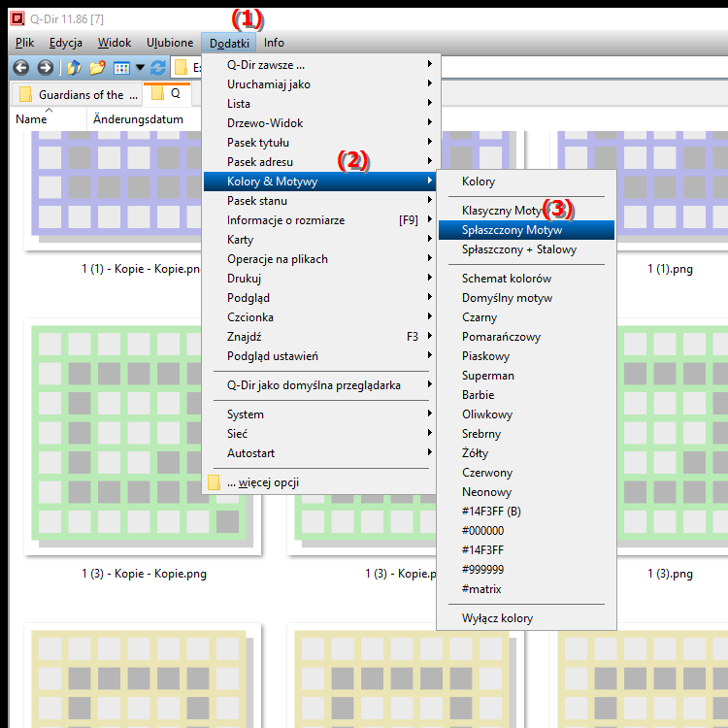The width and height of the screenshot is (728, 728).
Task: Open the Czcionka submenu
Action: [x=319, y=317]
